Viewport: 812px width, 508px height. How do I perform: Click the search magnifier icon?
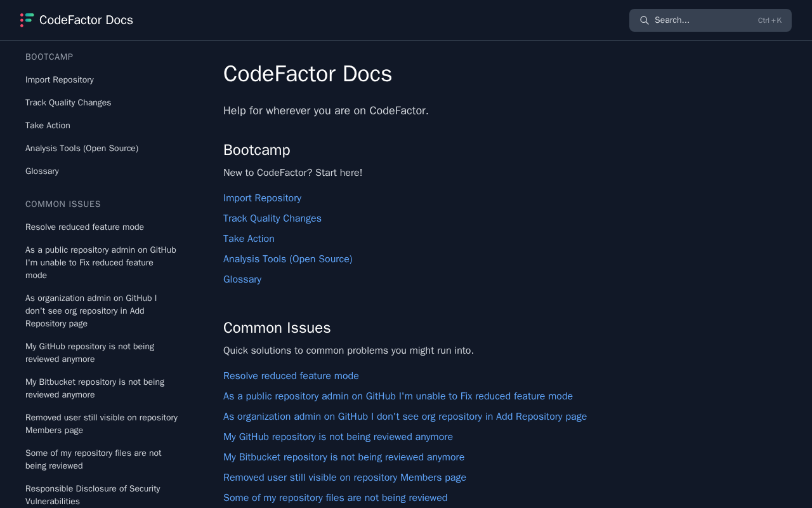click(645, 20)
